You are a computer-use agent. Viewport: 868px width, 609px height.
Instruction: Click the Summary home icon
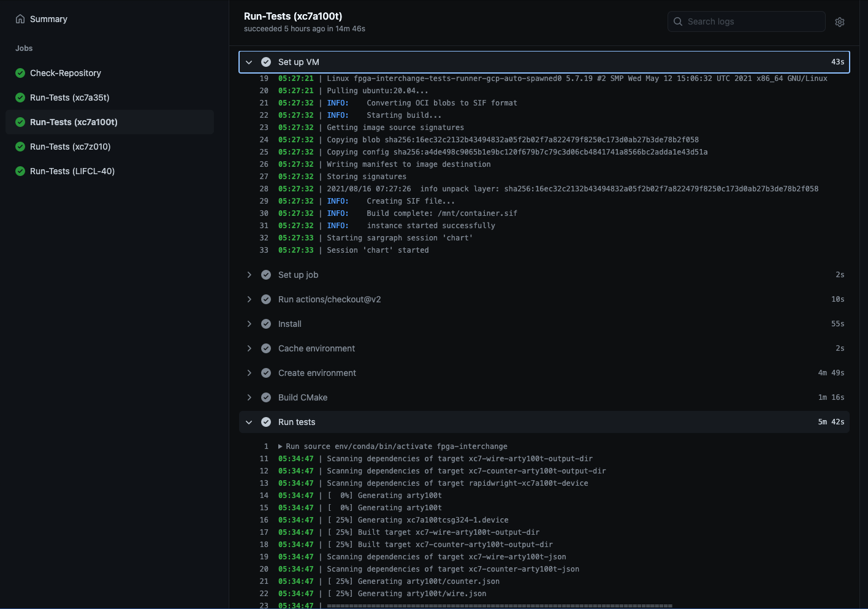(x=20, y=19)
